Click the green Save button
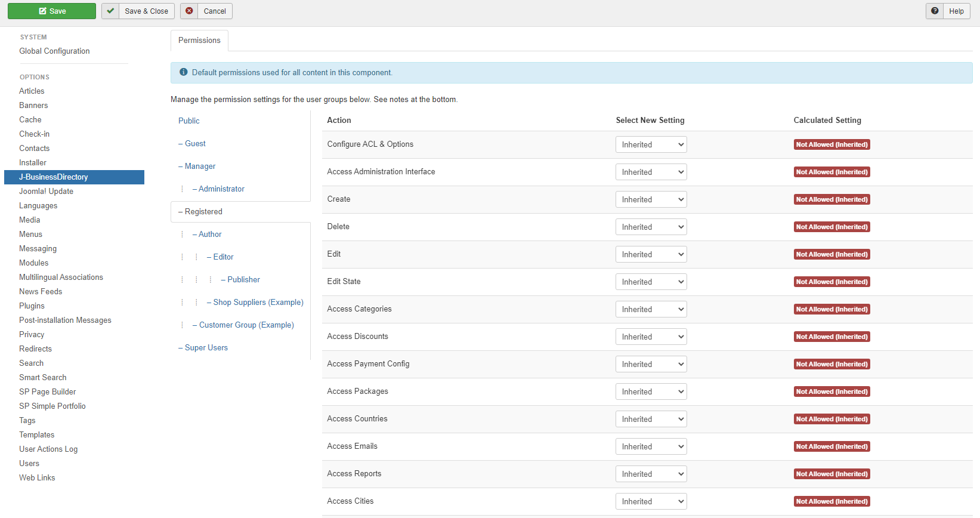Viewport: 980px width, 518px height. coord(52,11)
